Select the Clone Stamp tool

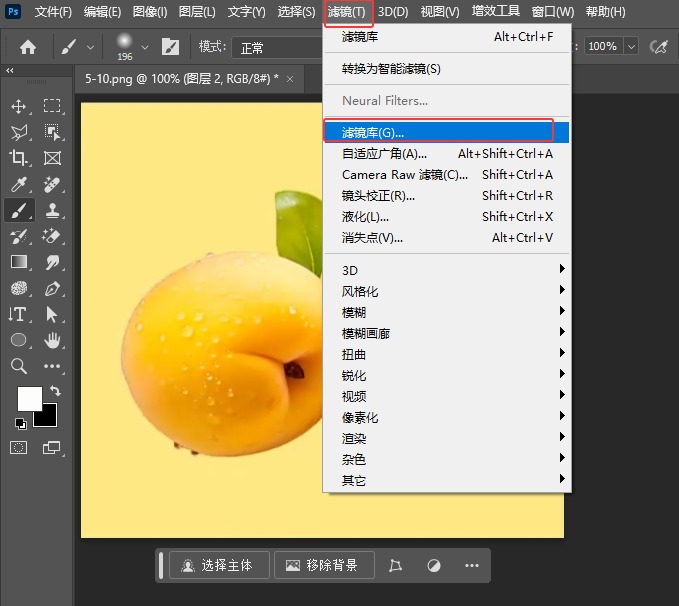tap(52, 211)
